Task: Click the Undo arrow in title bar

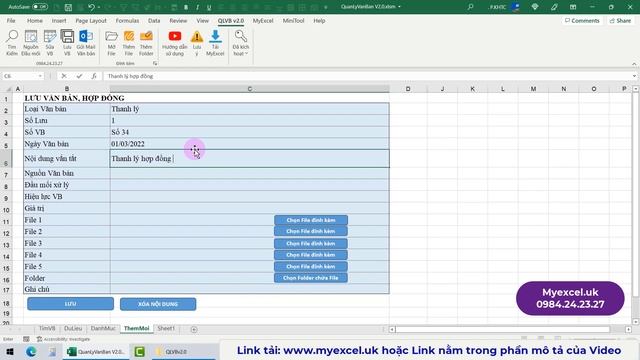Action: [91, 7]
